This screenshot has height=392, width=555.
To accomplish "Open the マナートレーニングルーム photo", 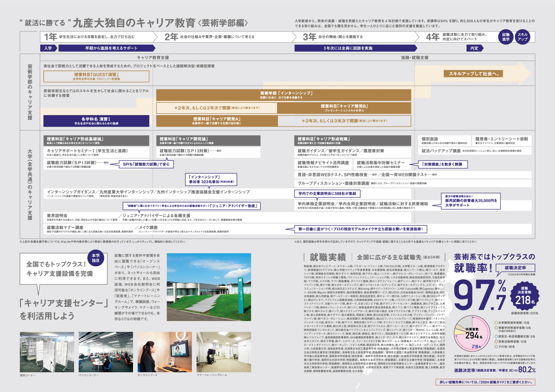I will click(x=224, y=352).
